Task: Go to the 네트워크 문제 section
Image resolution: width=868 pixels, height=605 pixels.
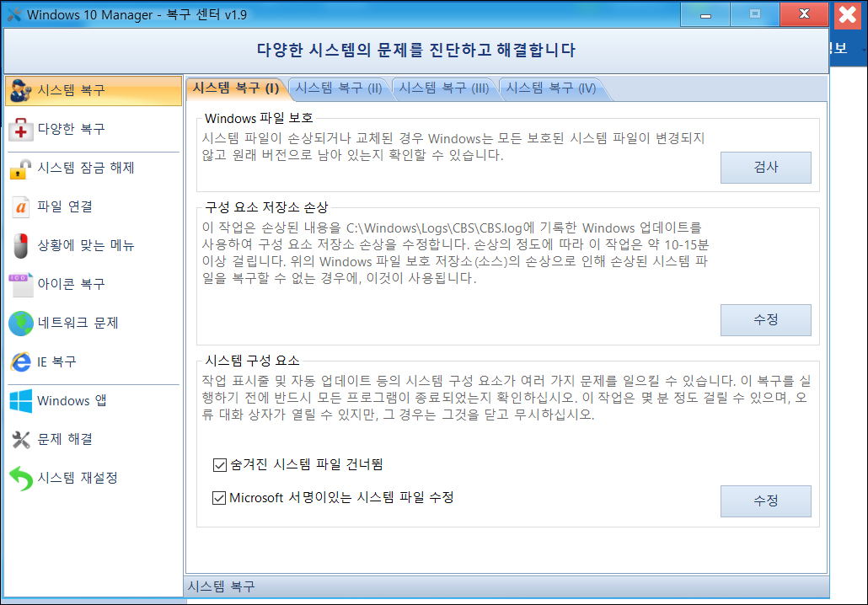Action: tap(93, 324)
